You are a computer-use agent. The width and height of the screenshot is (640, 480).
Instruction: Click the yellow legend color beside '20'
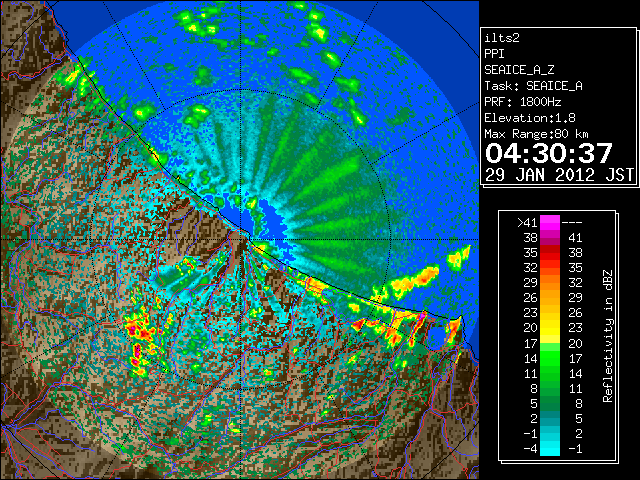tap(550, 328)
